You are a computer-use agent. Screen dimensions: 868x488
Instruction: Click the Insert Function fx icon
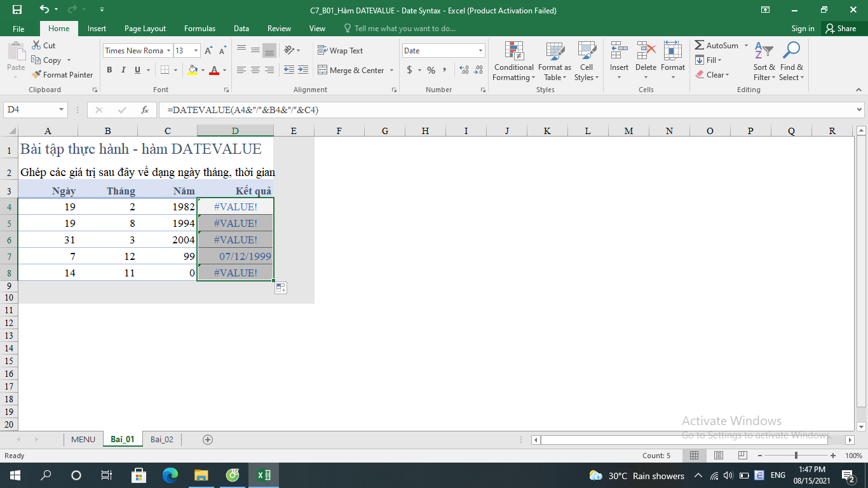pos(145,110)
